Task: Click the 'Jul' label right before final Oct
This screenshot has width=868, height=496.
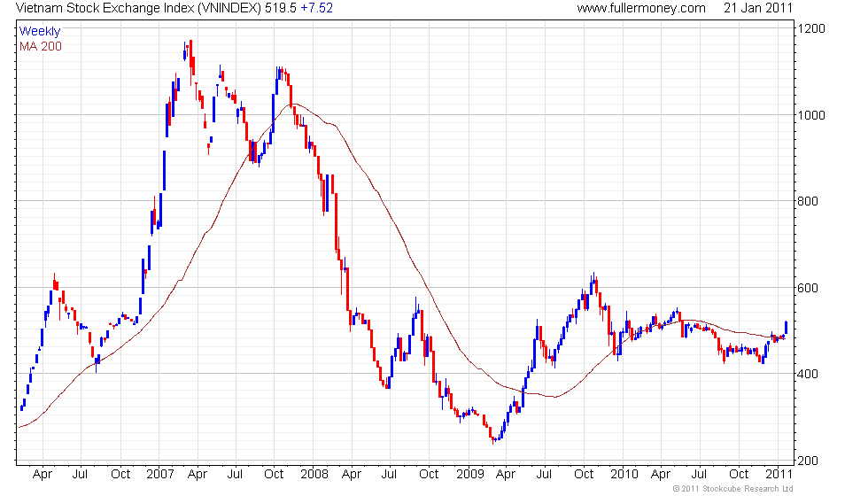Action: coord(699,475)
